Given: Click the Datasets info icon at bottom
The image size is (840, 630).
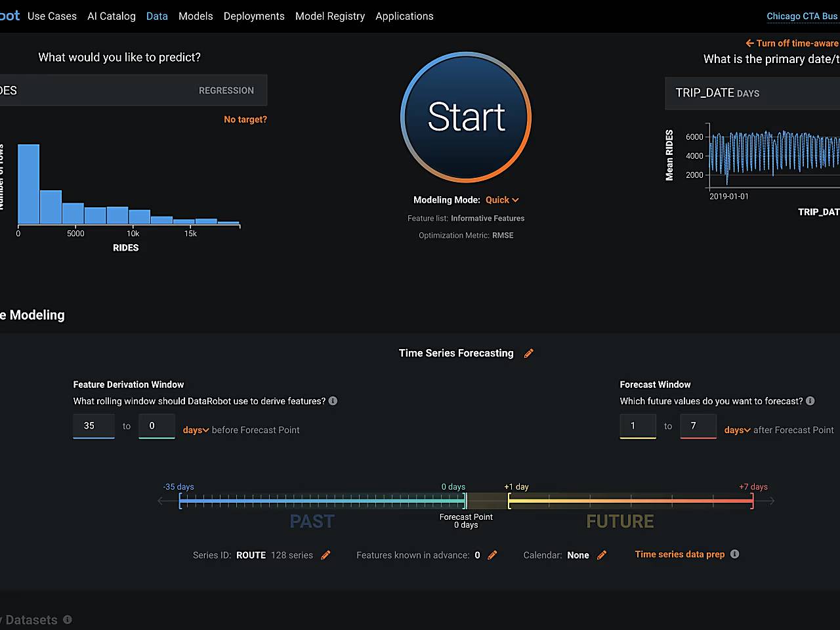Looking at the screenshot, I should point(67,619).
